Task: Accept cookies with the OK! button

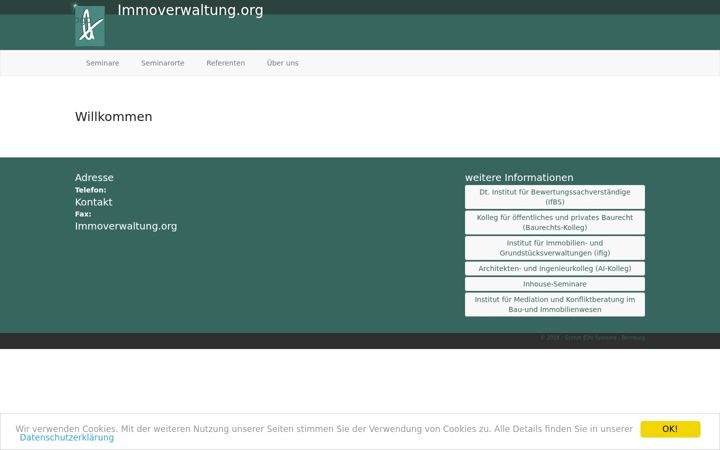Action: pyautogui.click(x=670, y=429)
